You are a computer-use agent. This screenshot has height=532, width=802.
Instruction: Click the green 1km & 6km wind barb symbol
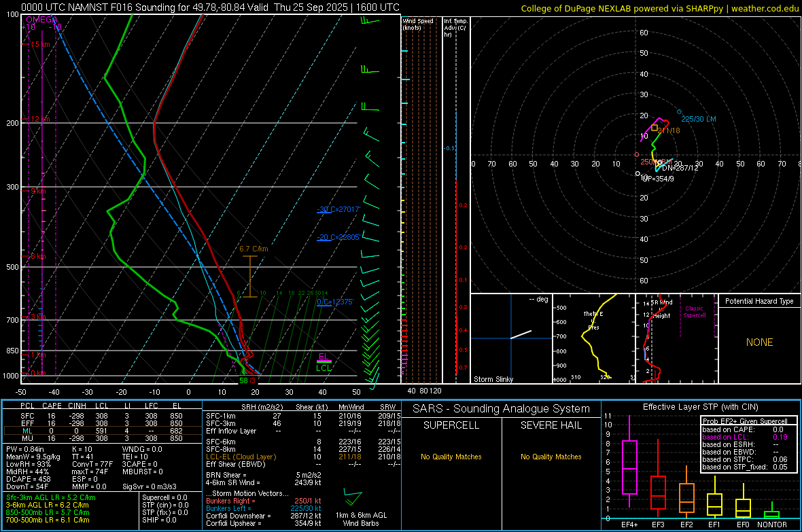tap(353, 498)
